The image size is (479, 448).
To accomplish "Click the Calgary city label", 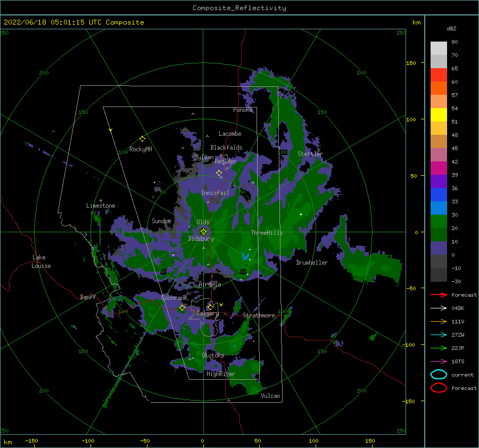I will click(208, 313).
